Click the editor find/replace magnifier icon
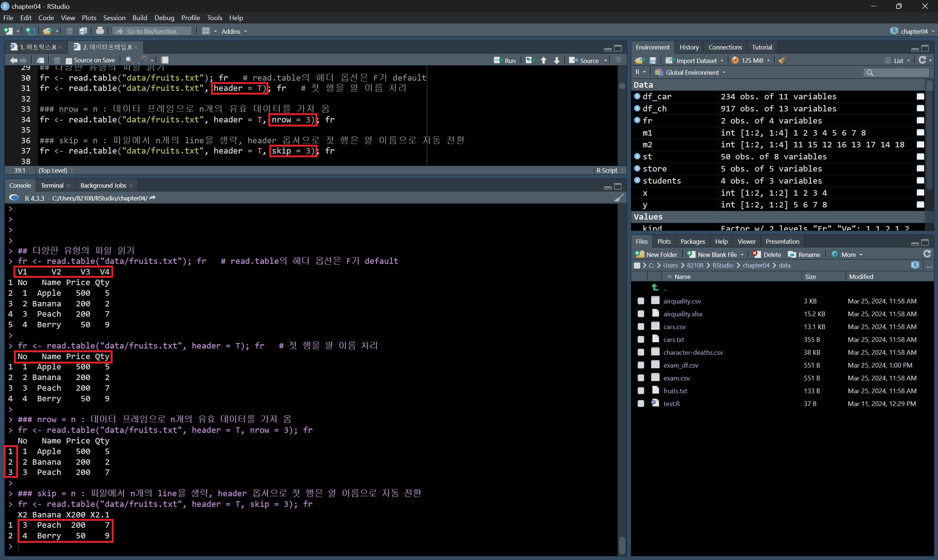938x560 pixels. click(129, 60)
